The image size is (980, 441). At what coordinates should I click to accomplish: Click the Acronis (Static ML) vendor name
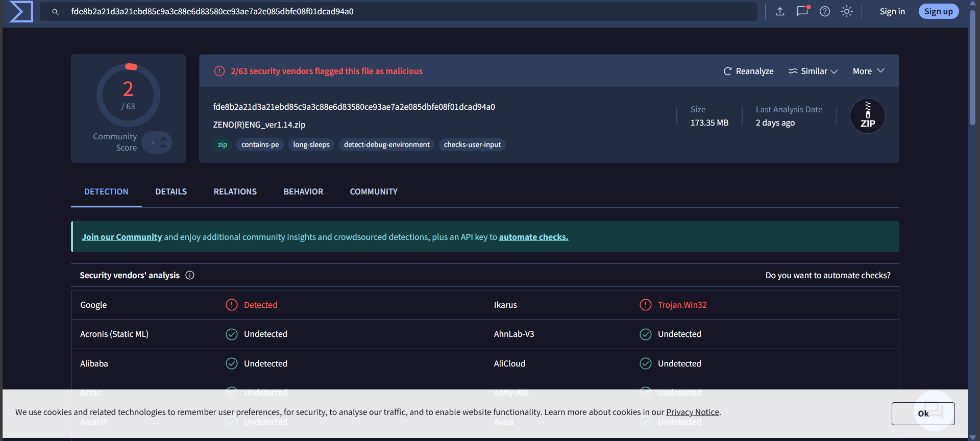tap(114, 334)
